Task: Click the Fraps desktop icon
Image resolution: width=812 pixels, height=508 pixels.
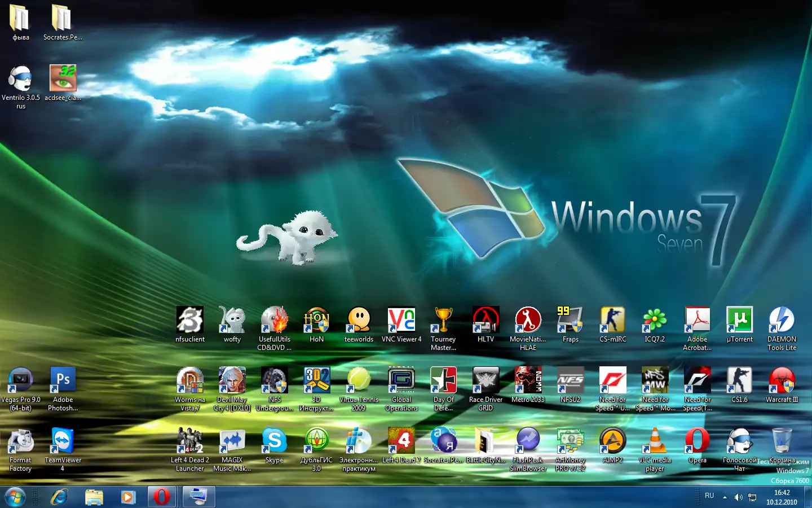Action: [x=570, y=320]
